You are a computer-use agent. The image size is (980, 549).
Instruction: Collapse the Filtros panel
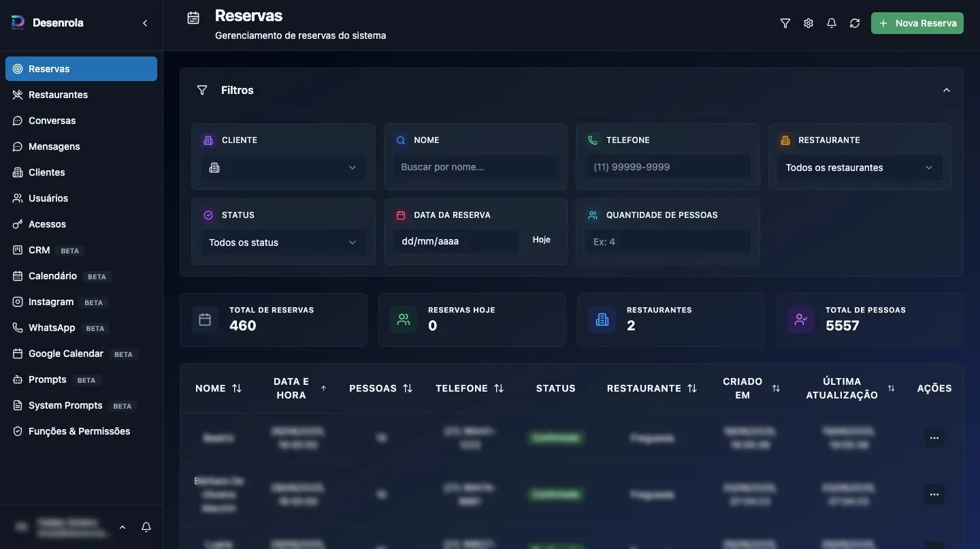point(946,90)
